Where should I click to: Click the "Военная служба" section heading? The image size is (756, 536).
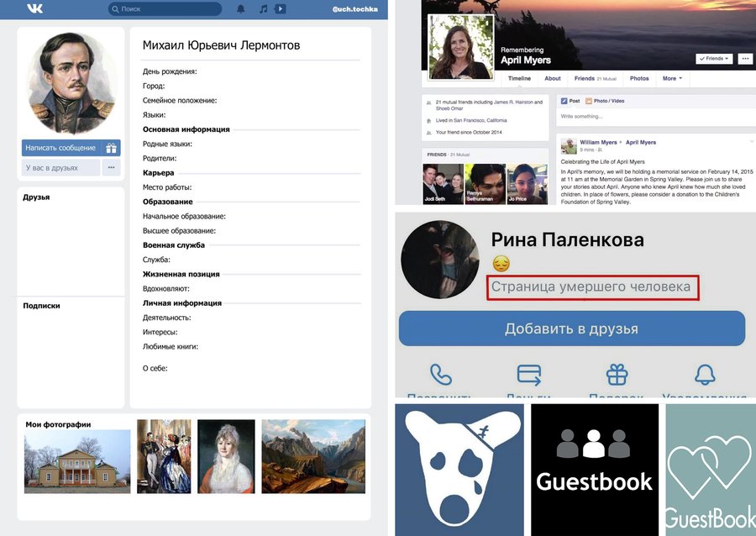coord(174,244)
